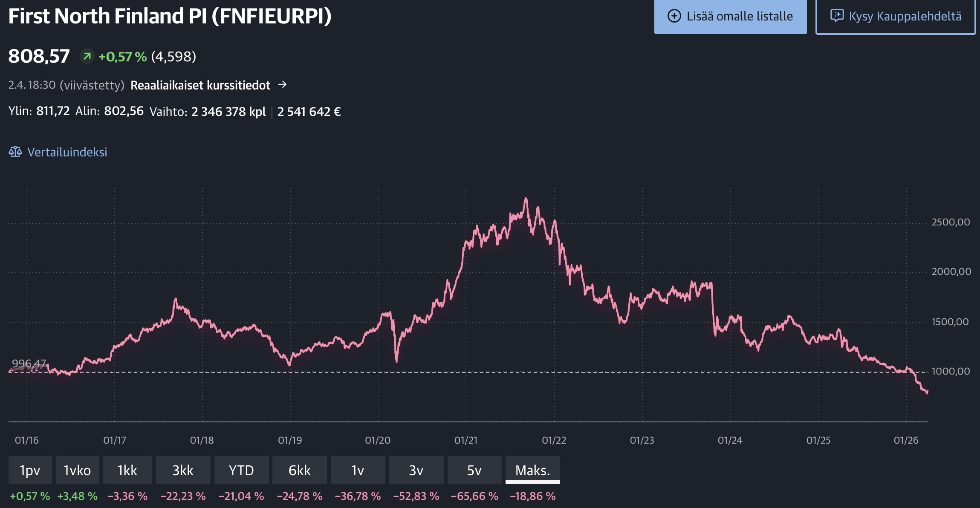Select the 6kk period button
Viewport: 980px width, 508px height.
pos(299,470)
